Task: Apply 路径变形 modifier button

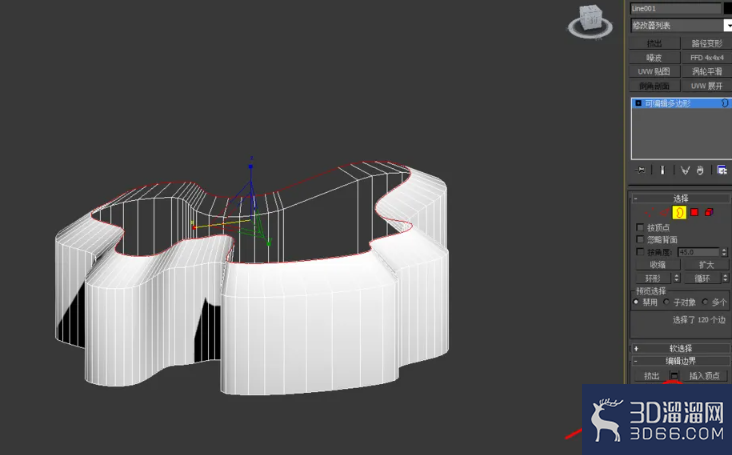Action: 707,43
